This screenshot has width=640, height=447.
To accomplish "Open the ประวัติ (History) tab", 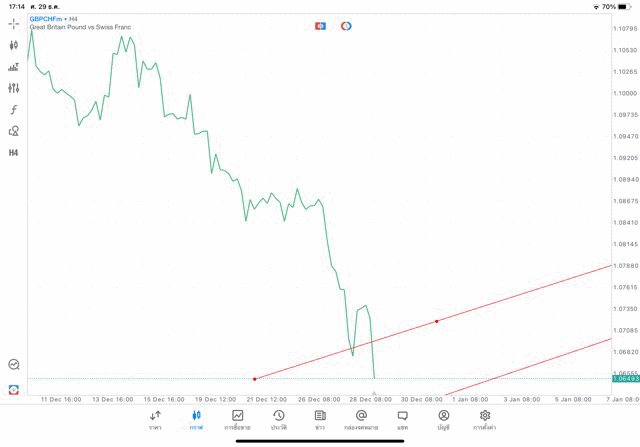I will point(279,420).
